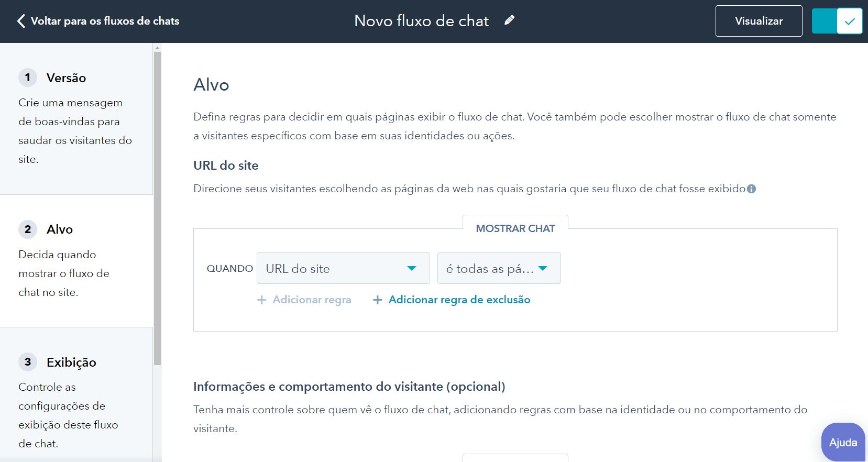
Task: Click the info icon beside URL description
Action: pos(751,189)
